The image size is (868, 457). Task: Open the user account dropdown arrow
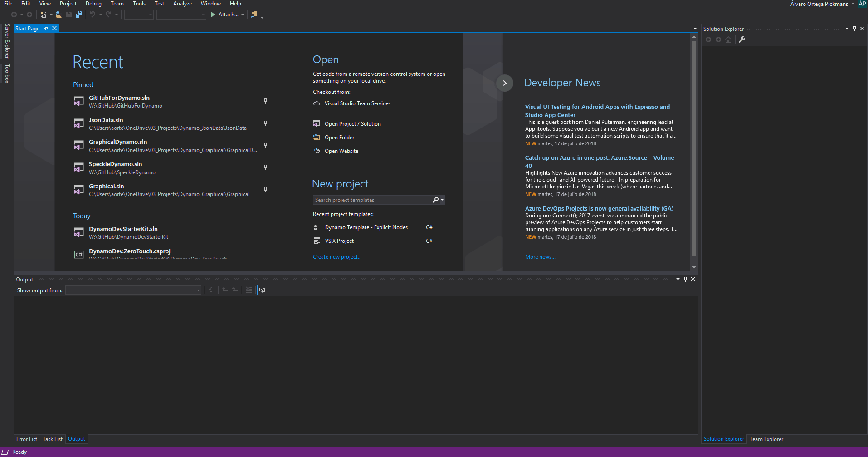click(853, 4)
